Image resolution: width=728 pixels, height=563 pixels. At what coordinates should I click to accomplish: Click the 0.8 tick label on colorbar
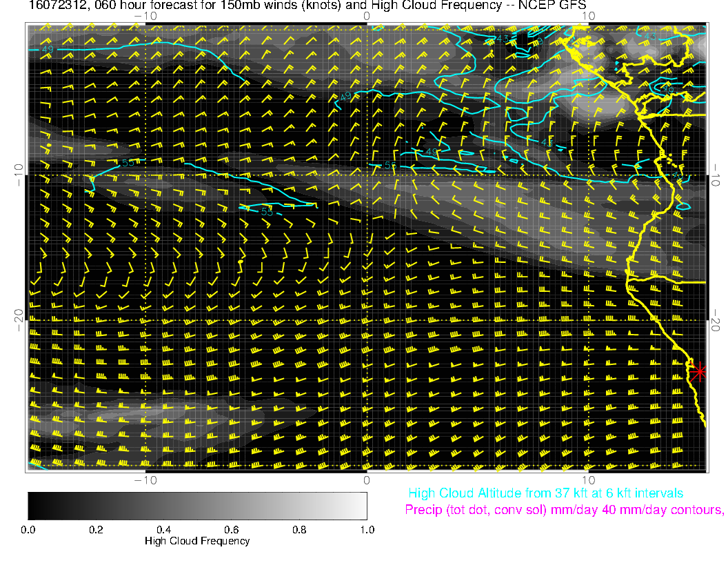click(x=299, y=530)
